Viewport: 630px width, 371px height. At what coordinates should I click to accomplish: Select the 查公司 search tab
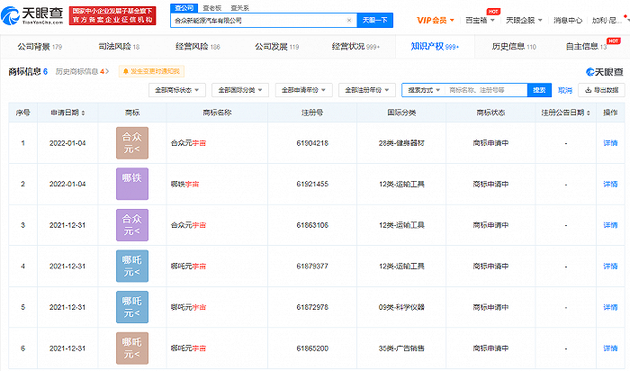click(184, 8)
